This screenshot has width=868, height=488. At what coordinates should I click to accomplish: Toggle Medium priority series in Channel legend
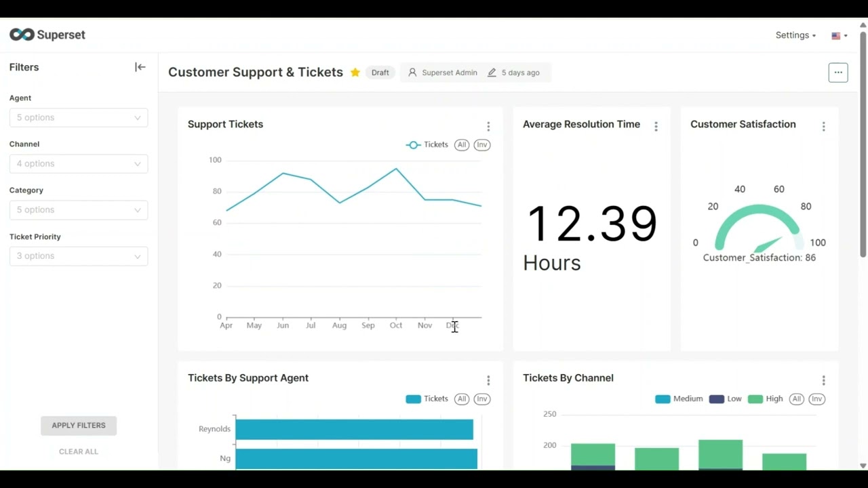tap(679, 399)
